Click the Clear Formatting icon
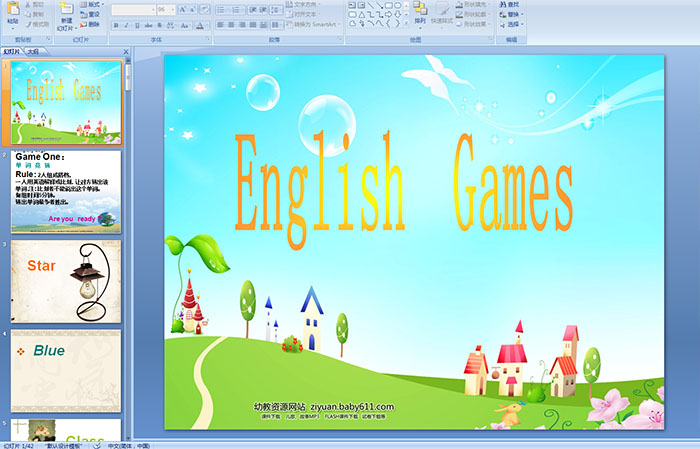Viewport: 700px width, 449px height. pos(205,9)
